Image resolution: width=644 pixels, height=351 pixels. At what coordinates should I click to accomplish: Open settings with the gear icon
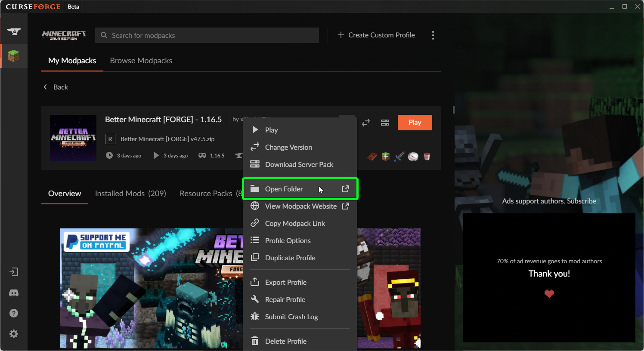pyautogui.click(x=14, y=334)
